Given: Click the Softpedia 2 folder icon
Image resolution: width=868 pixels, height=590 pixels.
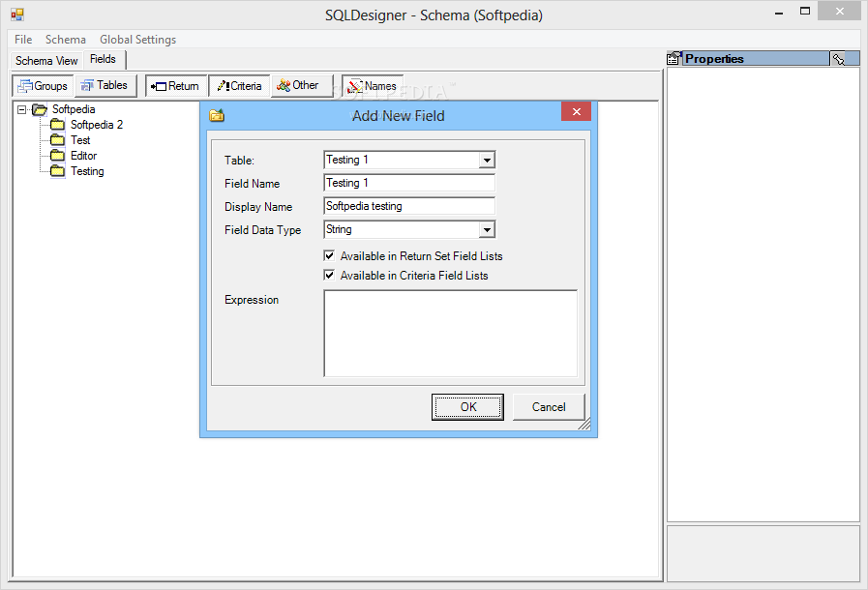Looking at the screenshot, I should point(57,125).
